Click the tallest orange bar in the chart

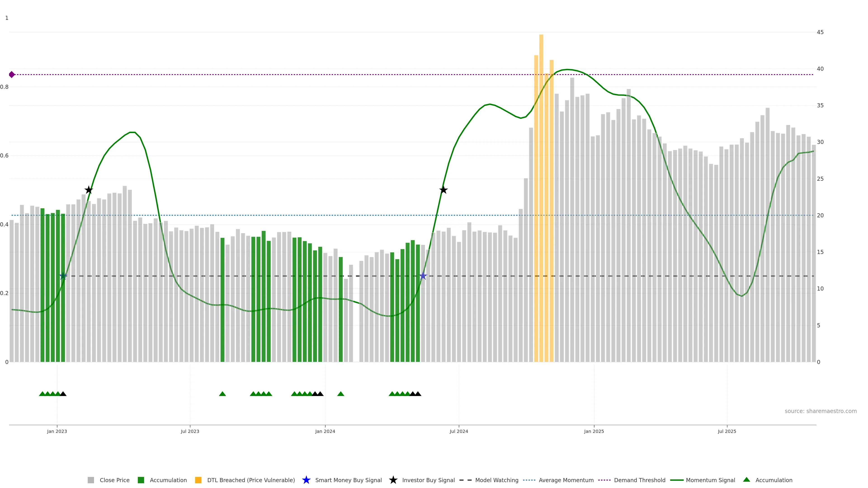[x=541, y=168]
